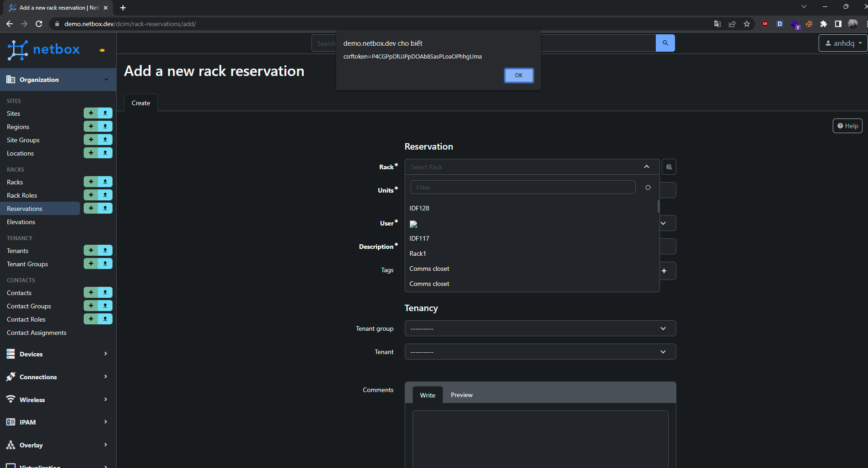This screenshot has width=868, height=468.
Task: Click the refresh icon in the Rack filter dropdown
Action: pyautogui.click(x=648, y=187)
